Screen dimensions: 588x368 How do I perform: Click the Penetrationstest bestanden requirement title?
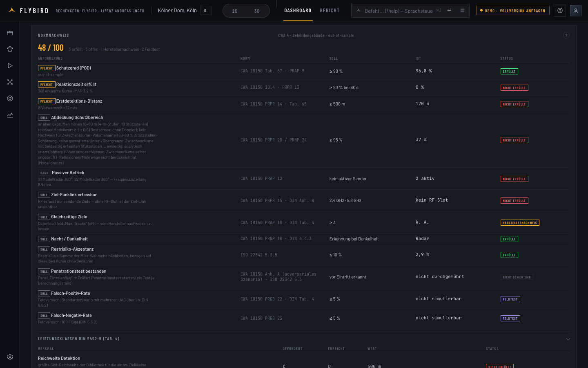pos(79,271)
